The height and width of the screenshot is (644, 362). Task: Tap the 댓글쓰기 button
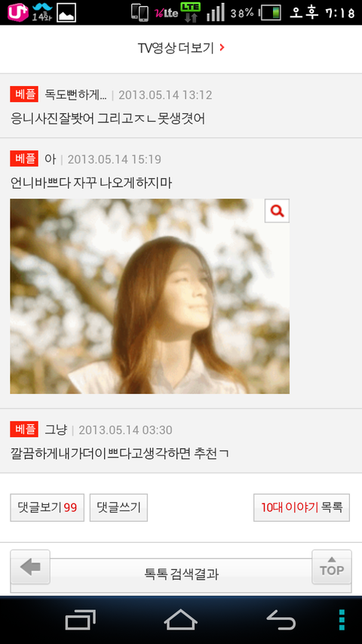coord(118,507)
